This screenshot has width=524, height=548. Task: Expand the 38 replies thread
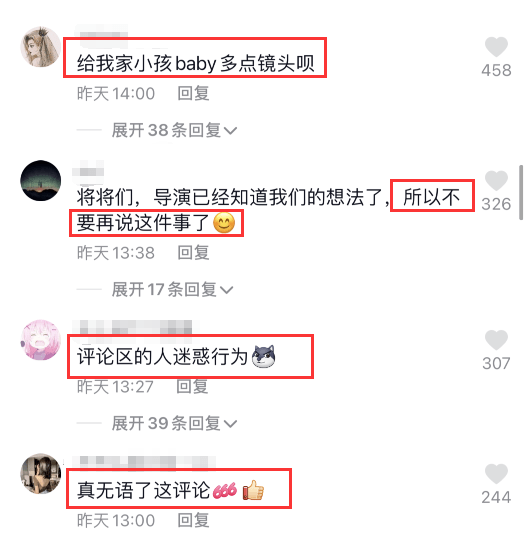[x=174, y=130]
